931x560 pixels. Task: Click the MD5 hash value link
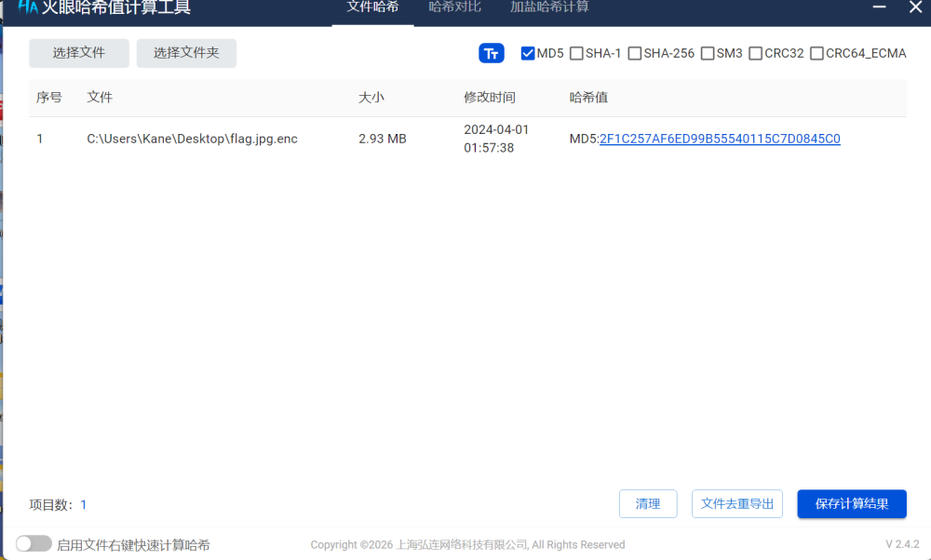(x=720, y=139)
